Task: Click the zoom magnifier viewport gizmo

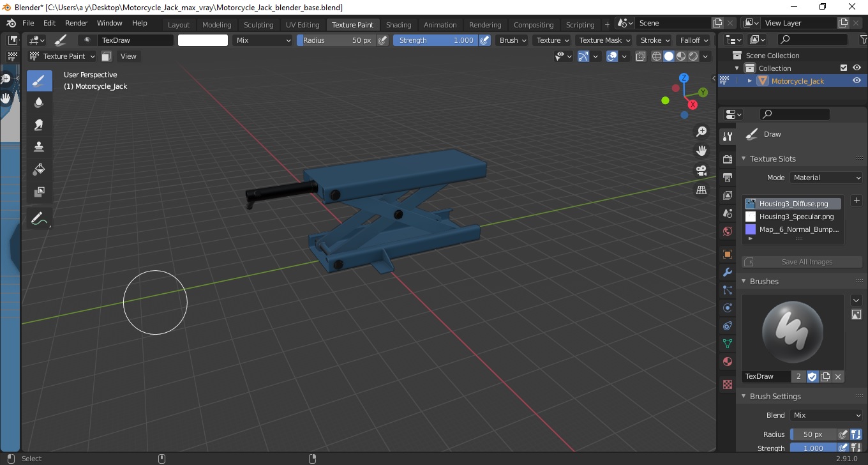Action: 701,132
